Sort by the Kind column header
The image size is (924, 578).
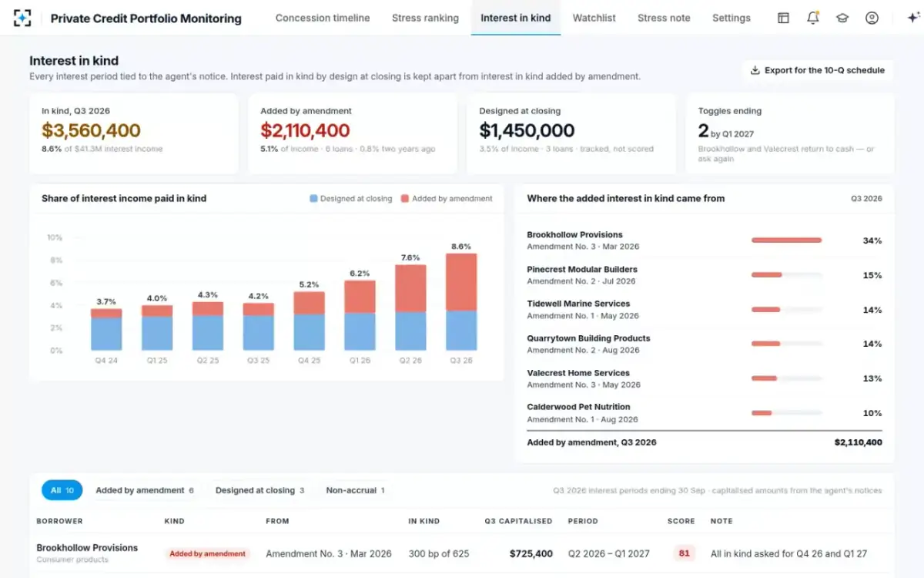click(174, 521)
